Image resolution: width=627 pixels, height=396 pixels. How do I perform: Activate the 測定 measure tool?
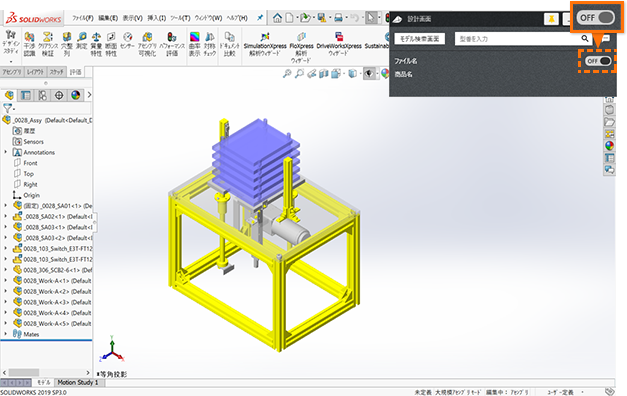[82, 41]
